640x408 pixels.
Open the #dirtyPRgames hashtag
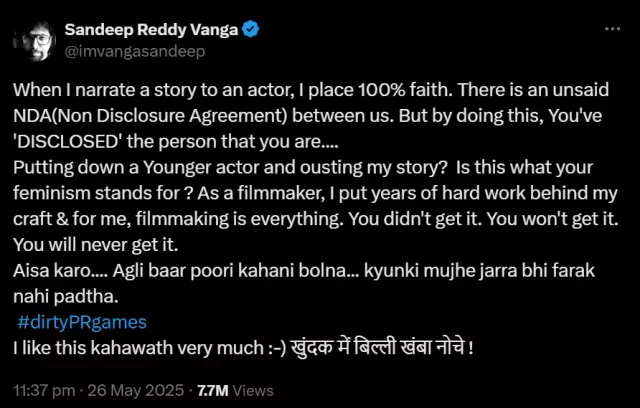[x=82, y=322]
